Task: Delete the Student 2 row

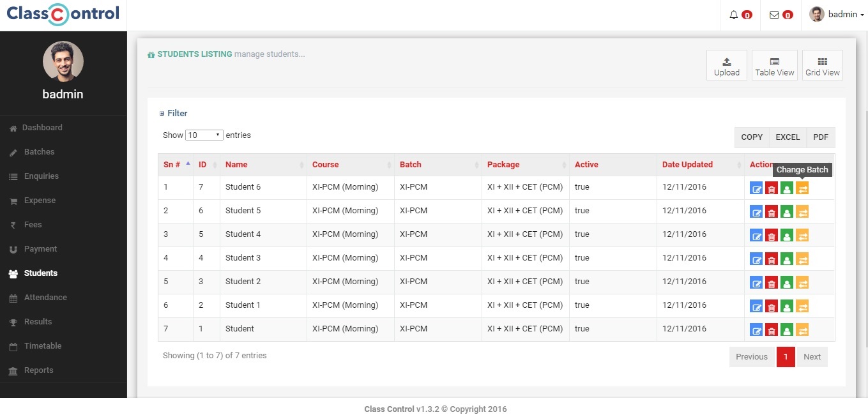Action: (x=772, y=283)
